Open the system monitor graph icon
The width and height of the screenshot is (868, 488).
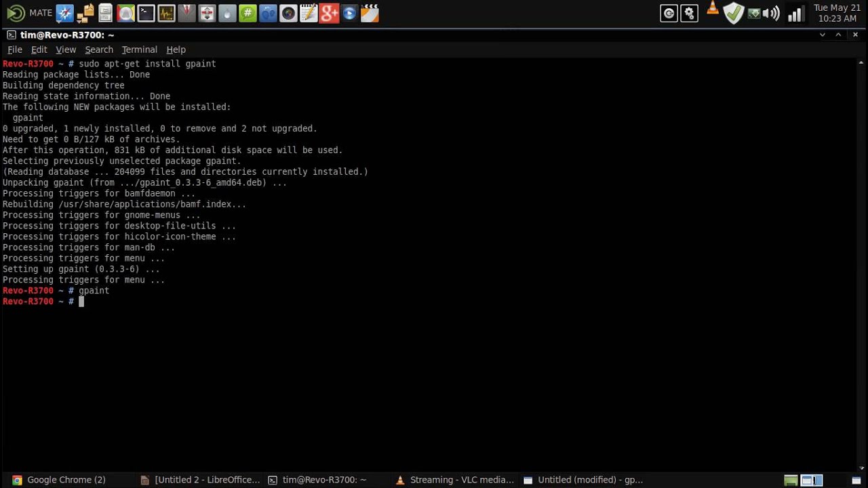coord(166,13)
